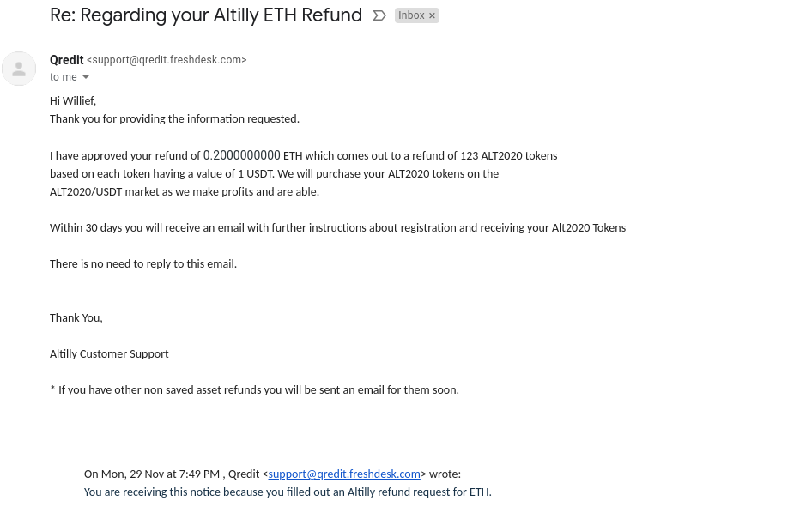Screen dimensions: 812x513
Task: Open the support@qredit.freshdesk.com link in quoted text
Action: (x=343, y=474)
